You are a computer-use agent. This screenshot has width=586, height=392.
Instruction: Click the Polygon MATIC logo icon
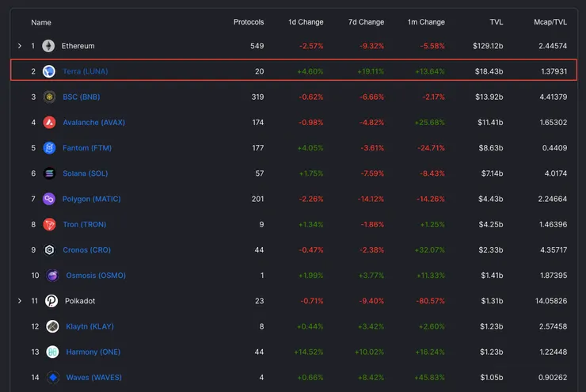[49, 199]
